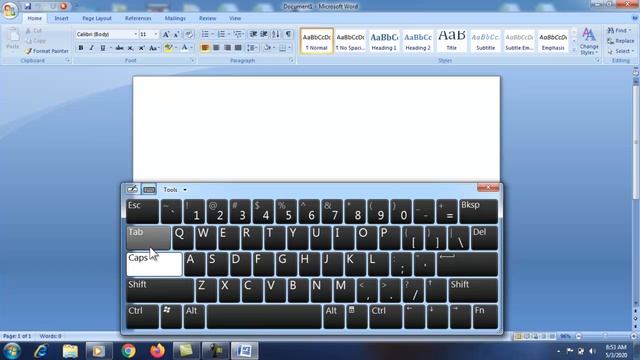The height and width of the screenshot is (360, 640).
Task: Click the menu key on on-screen keyboard
Action: click(x=357, y=316)
